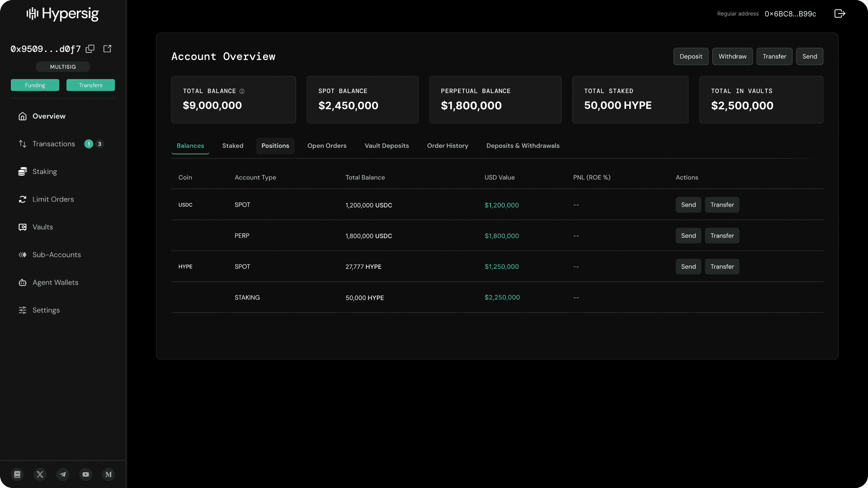Toggle the Funding filter pill
The height and width of the screenshot is (488, 868).
(35, 85)
